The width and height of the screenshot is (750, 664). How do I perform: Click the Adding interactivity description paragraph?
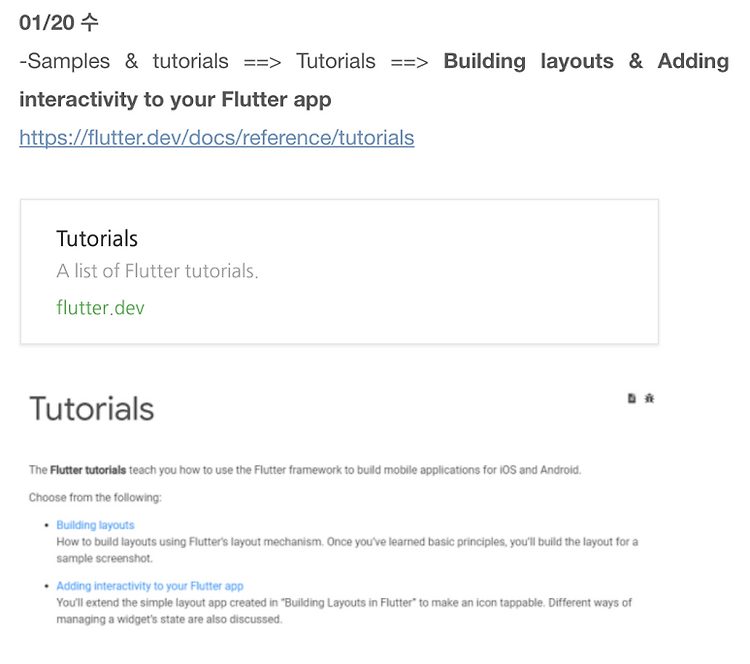344,611
